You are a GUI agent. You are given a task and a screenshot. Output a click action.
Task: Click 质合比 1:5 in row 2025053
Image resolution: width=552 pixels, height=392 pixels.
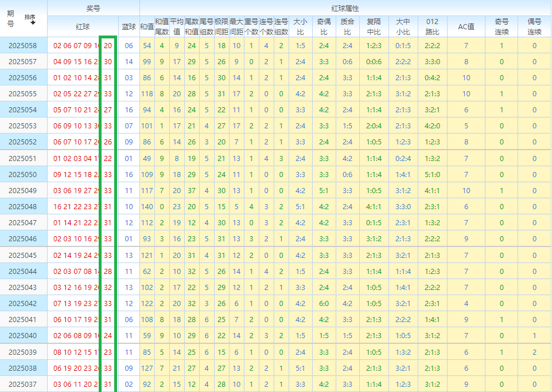pyautogui.click(x=348, y=126)
